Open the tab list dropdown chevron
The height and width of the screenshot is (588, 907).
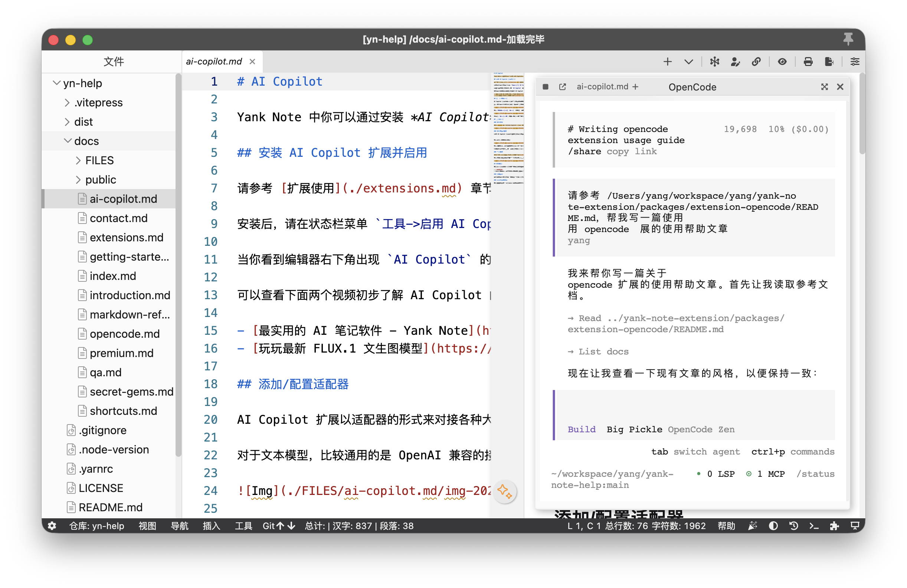click(x=688, y=62)
